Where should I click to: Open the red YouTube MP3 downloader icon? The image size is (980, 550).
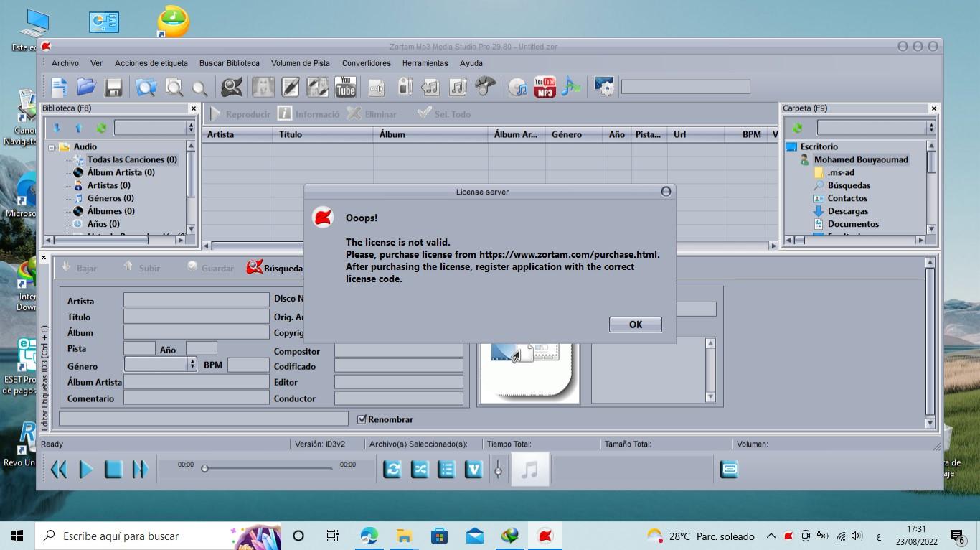click(545, 88)
